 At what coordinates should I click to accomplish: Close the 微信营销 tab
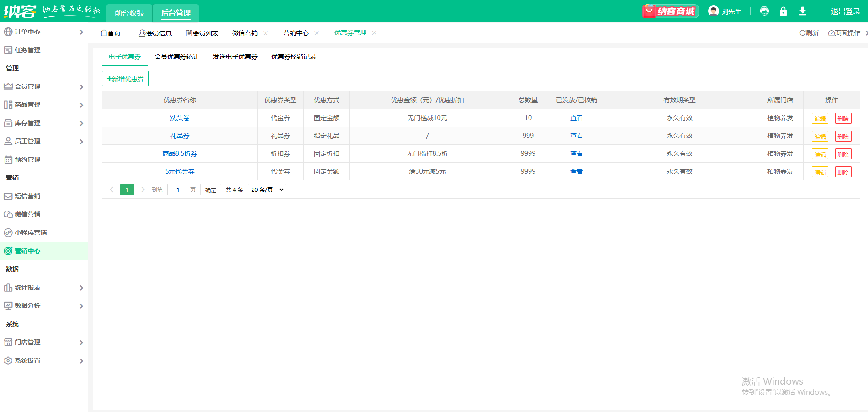tap(265, 33)
